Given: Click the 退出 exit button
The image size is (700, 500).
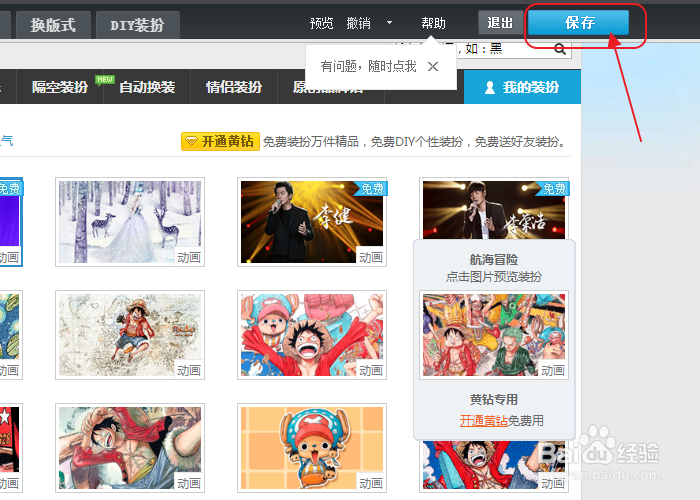Looking at the screenshot, I should [x=500, y=22].
